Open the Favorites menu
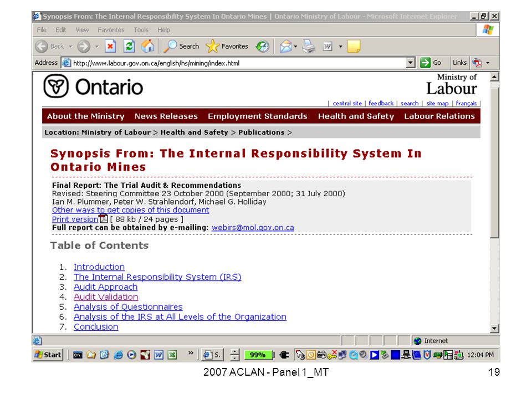The image size is (532, 399). (x=111, y=30)
